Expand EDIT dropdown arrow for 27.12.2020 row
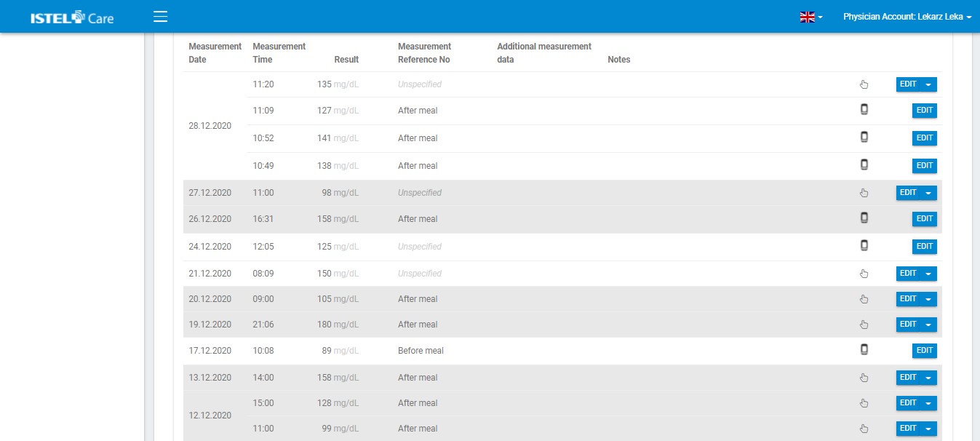Image resolution: width=980 pixels, height=441 pixels. [928, 193]
